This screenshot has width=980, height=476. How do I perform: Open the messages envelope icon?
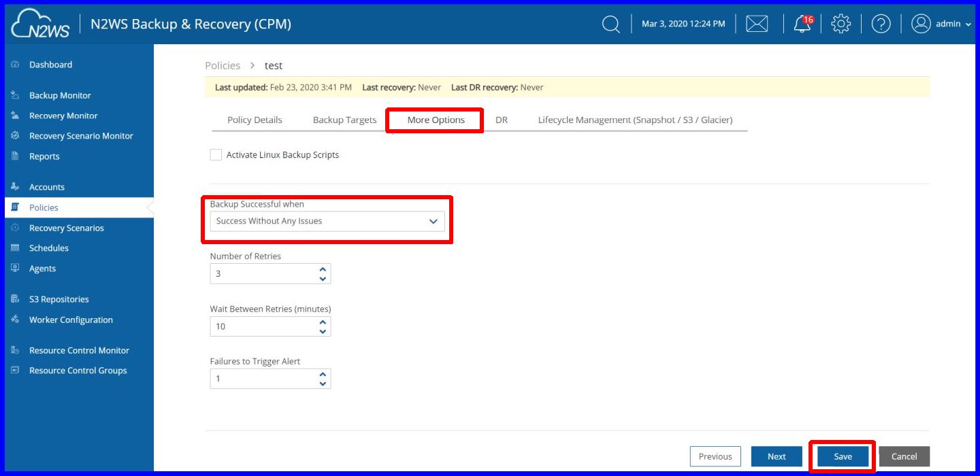tap(757, 24)
